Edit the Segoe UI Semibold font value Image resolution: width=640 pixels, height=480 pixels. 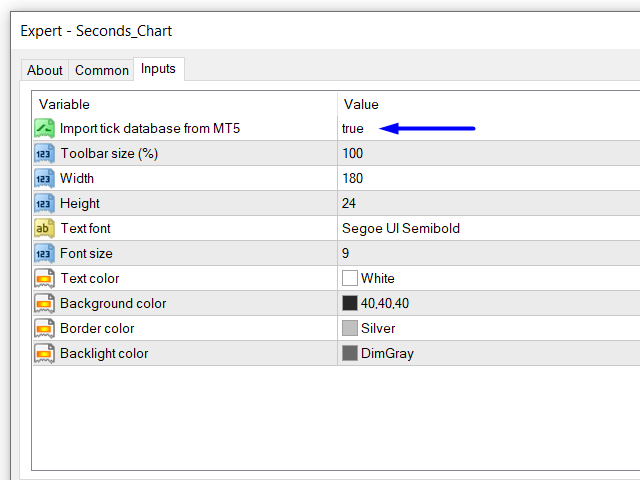[400, 229]
